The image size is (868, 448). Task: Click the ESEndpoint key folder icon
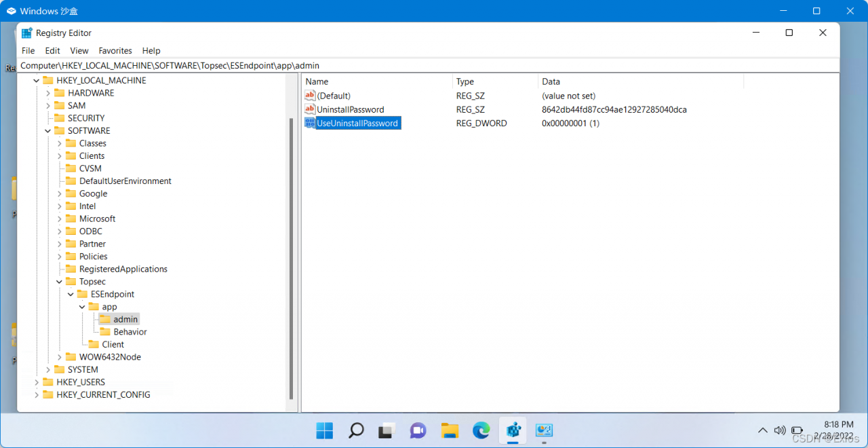pos(83,294)
